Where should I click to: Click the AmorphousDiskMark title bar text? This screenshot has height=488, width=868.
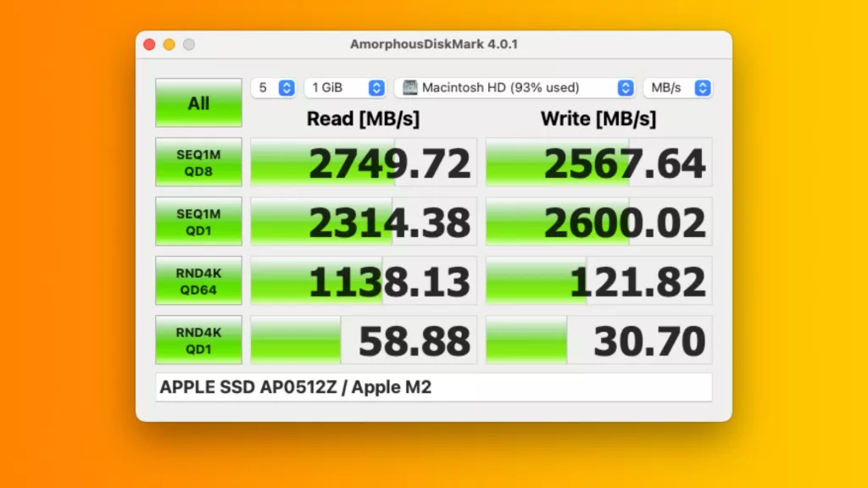pos(433,44)
